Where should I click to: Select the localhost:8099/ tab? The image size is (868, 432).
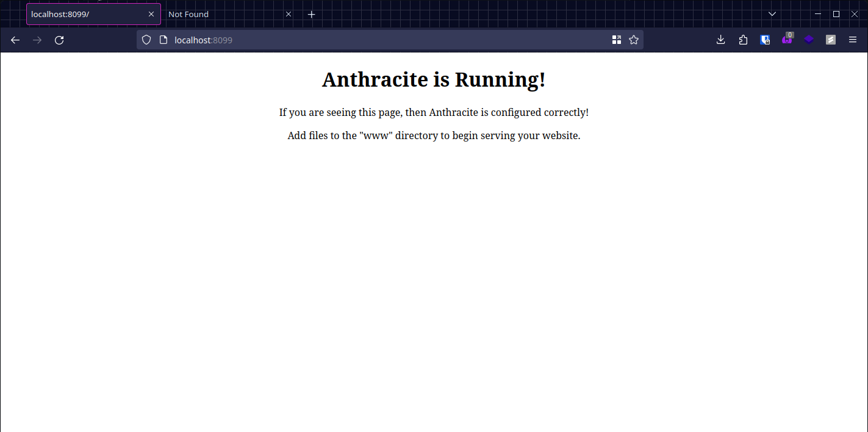pos(85,14)
